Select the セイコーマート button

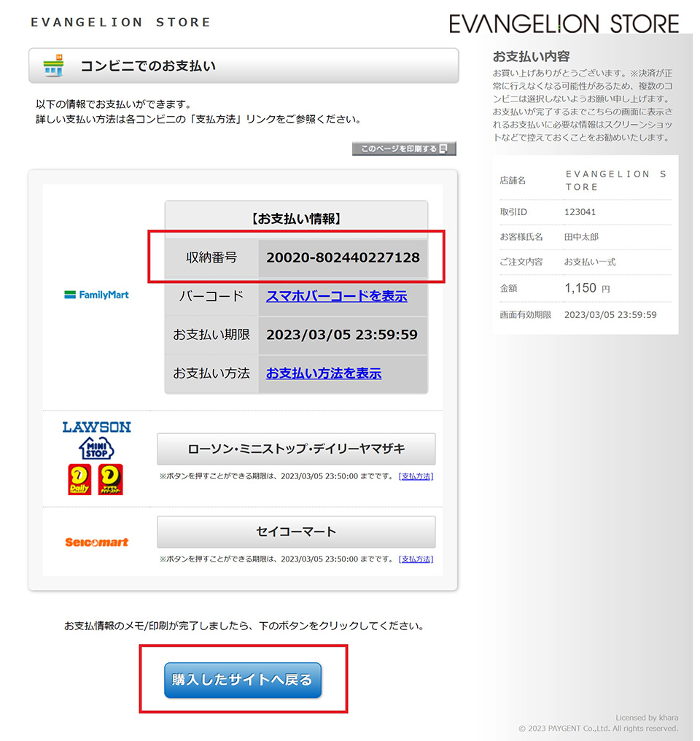pyautogui.click(x=296, y=532)
